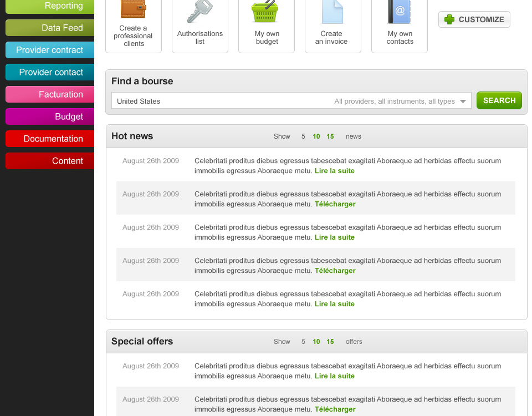Expand the providers/instruments/types dropdown arrow

coord(463,101)
